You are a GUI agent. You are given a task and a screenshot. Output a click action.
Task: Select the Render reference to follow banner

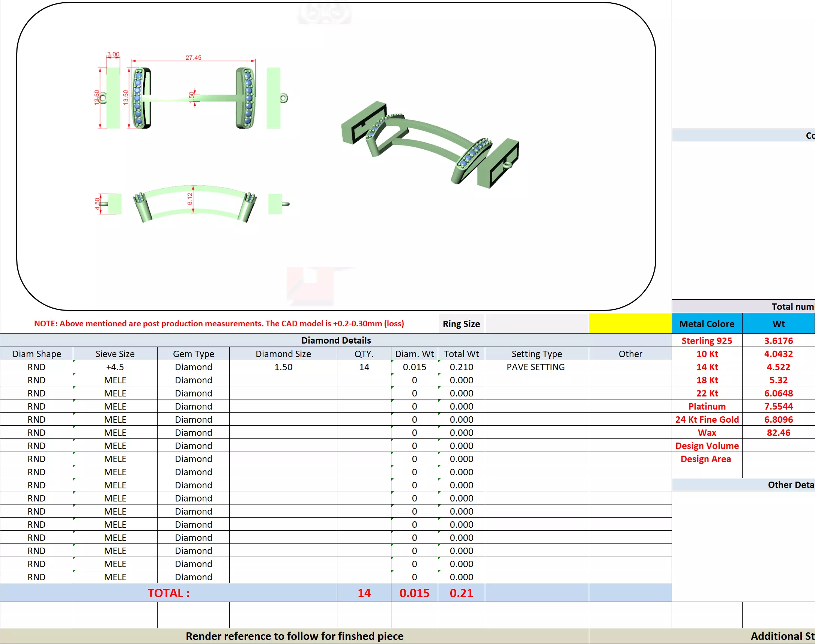[x=294, y=636]
